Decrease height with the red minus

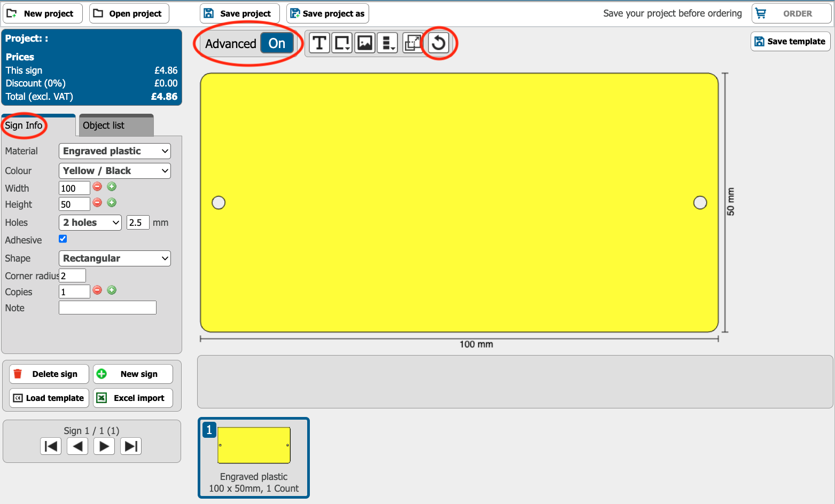97,203
